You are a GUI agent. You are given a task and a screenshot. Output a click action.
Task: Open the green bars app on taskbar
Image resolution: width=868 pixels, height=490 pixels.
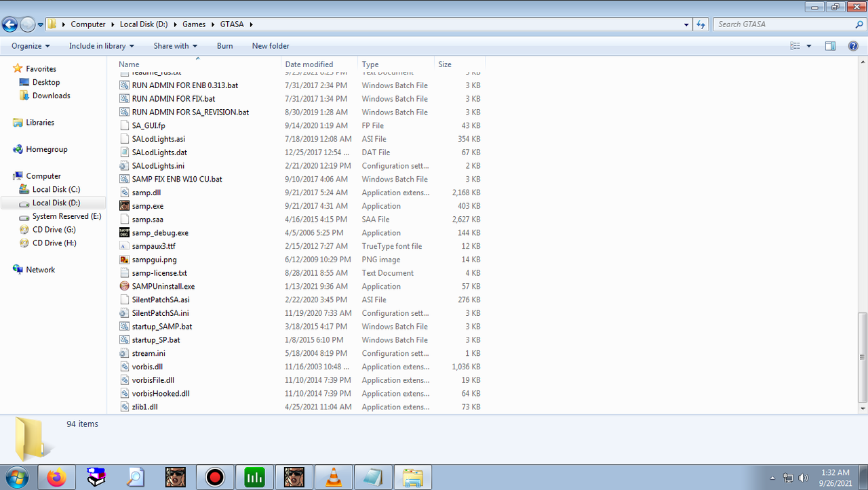(x=254, y=477)
